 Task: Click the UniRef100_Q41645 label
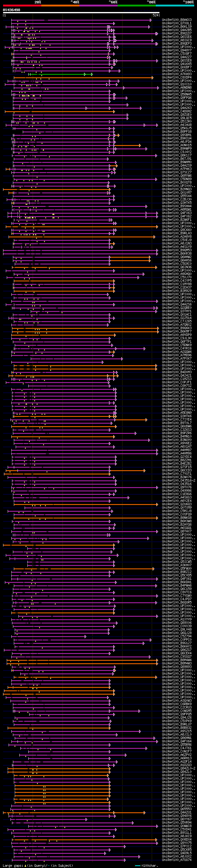[x=176, y=64]
